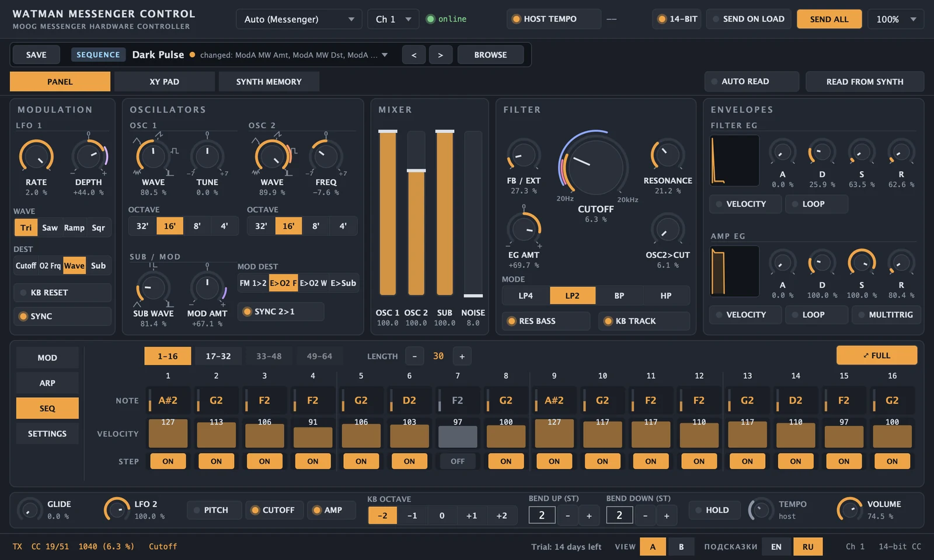Click the FB / EXT knob

(x=524, y=155)
